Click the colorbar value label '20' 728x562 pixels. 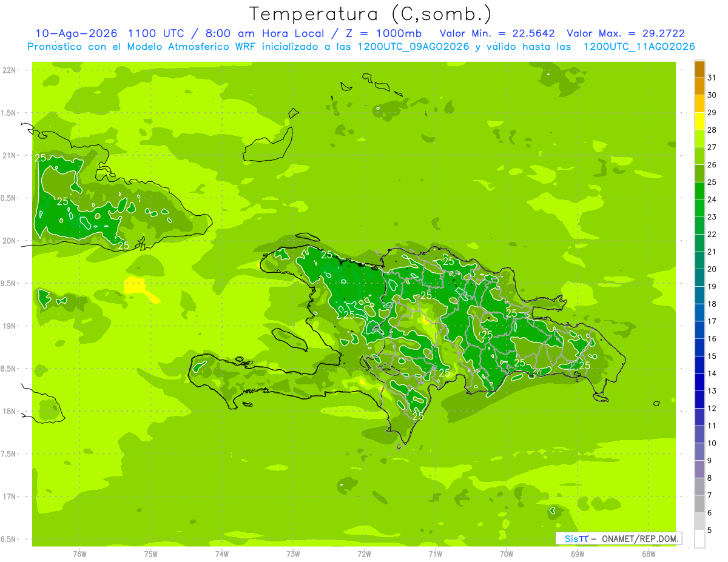click(712, 269)
